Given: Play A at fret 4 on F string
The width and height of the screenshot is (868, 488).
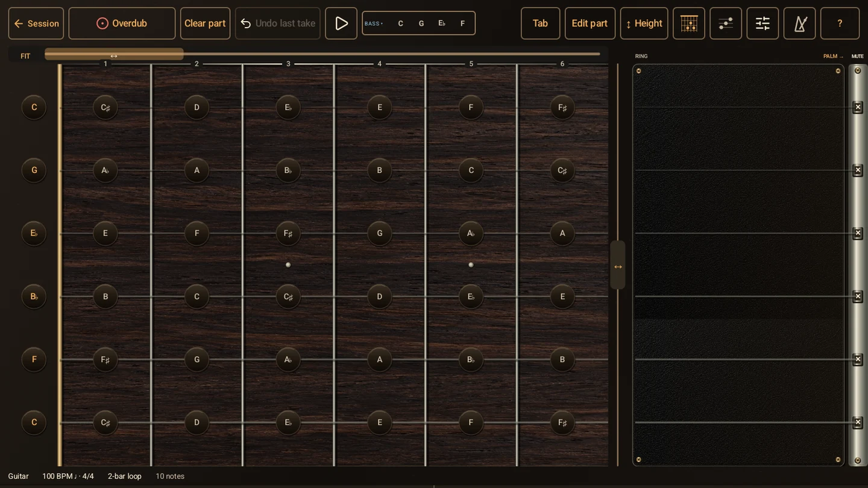Looking at the screenshot, I should tap(379, 360).
